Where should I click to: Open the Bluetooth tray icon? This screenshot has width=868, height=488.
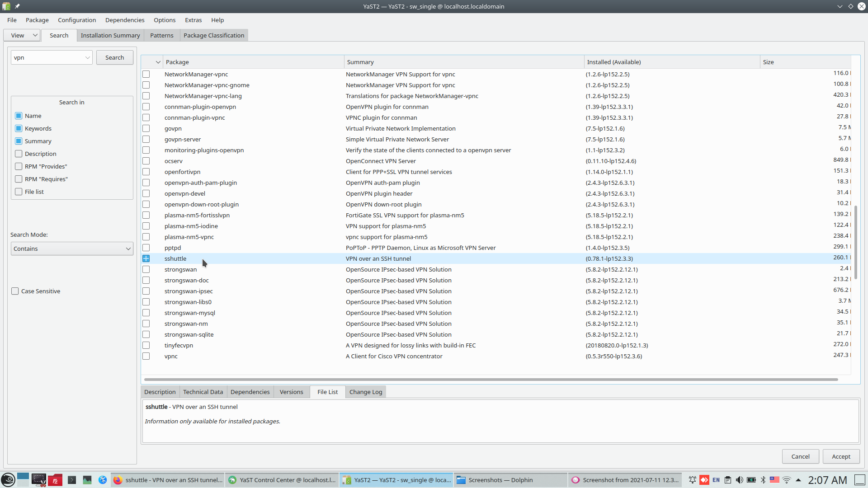763,480
